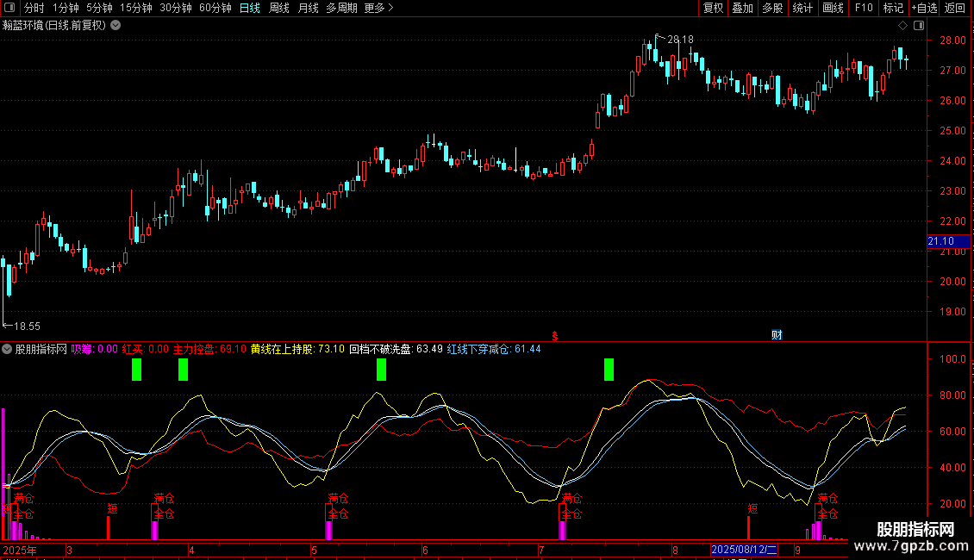Click the panel layout icon at top-left
This screenshot has width=974, height=560.
9,8
